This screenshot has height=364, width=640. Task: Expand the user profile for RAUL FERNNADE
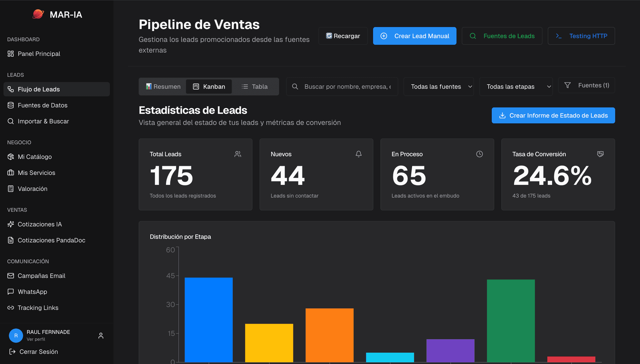point(101,335)
